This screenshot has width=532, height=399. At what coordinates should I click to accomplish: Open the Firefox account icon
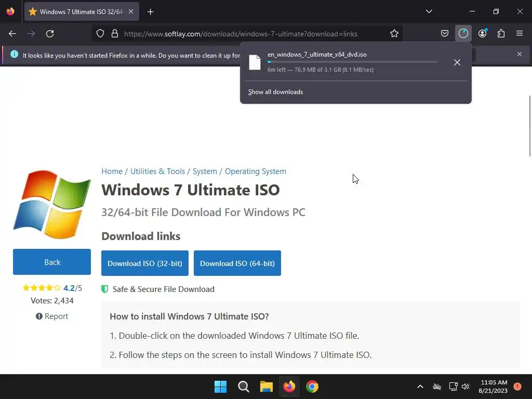(482, 34)
